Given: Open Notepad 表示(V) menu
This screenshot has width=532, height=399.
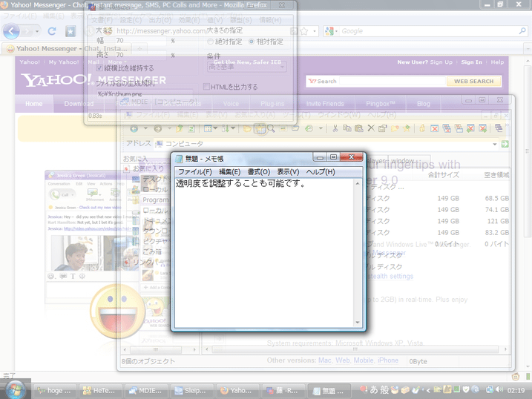Looking at the screenshot, I should (288, 172).
